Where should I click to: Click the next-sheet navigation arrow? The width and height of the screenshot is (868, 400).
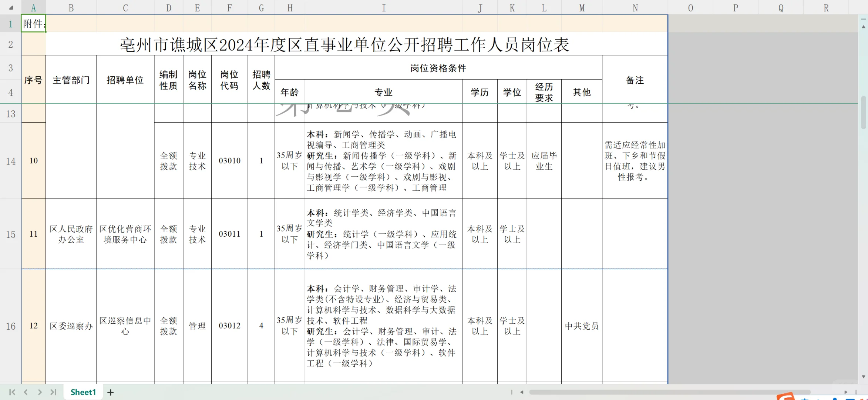40,392
